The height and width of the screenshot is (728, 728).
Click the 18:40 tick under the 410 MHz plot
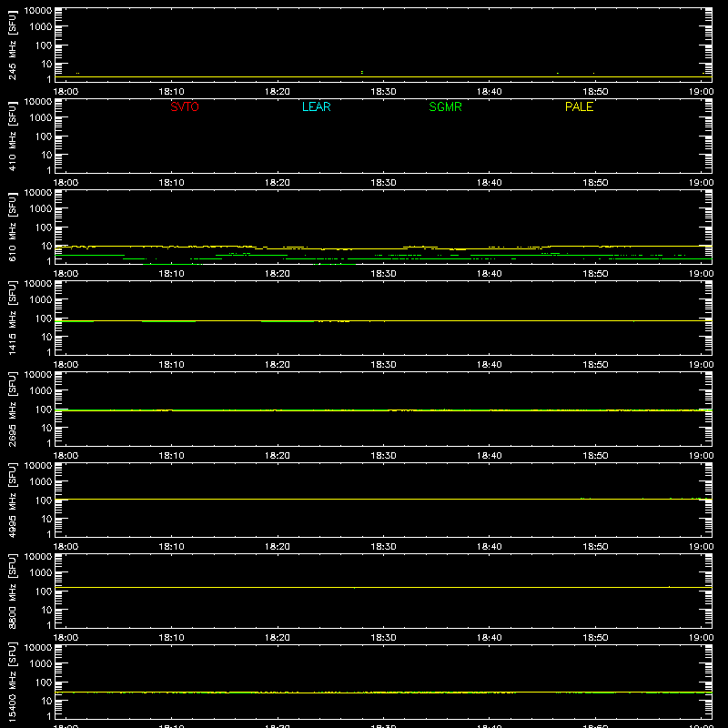(490, 183)
